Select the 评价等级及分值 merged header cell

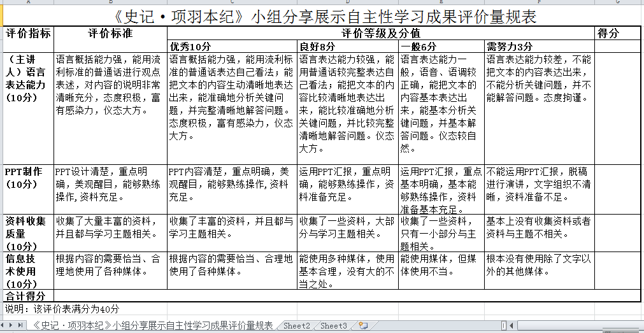point(381,33)
